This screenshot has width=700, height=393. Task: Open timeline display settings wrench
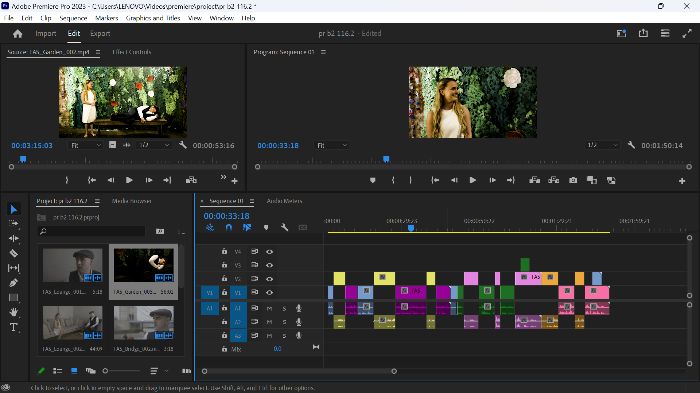[284, 227]
